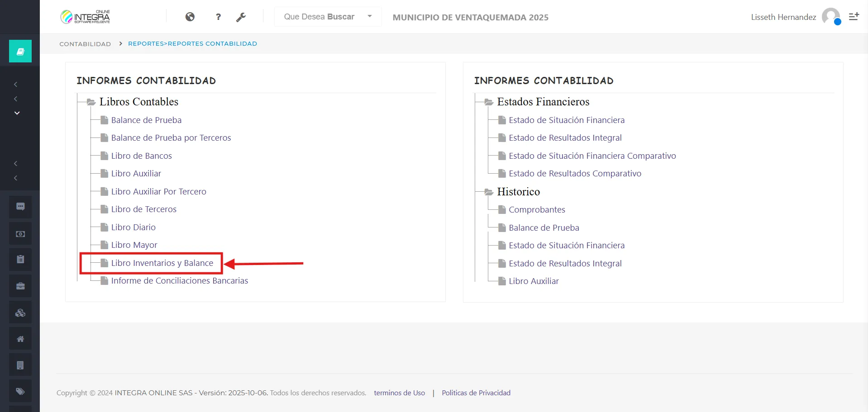
Task: Expand the sidebar down chevron
Action: pyautogui.click(x=17, y=113)
